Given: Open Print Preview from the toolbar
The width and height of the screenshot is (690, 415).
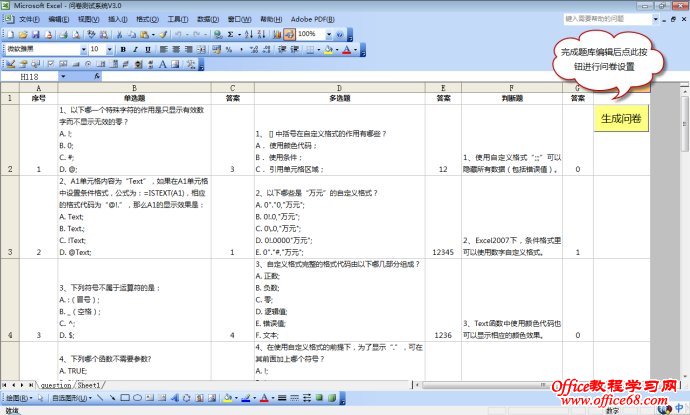Looking at the screenshot, I should point(76,34).
